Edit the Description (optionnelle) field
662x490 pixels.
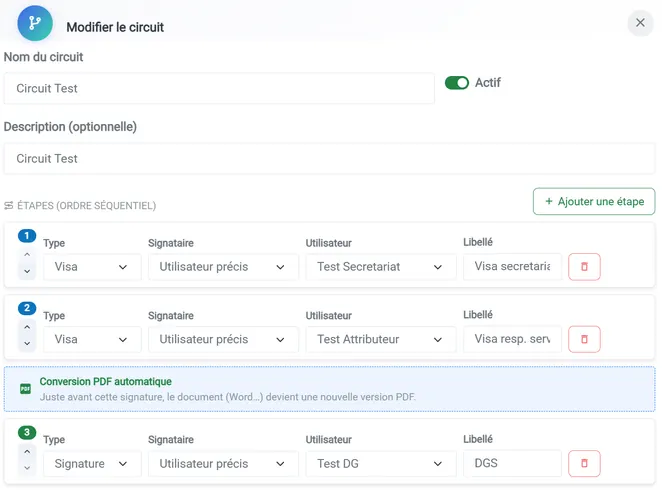[x=329, y=159]
